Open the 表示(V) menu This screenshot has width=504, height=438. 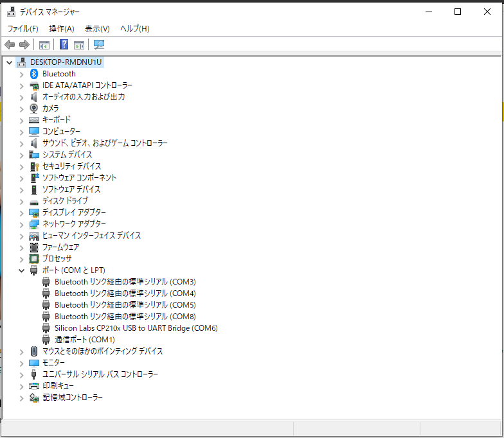[x=97, y=29]
